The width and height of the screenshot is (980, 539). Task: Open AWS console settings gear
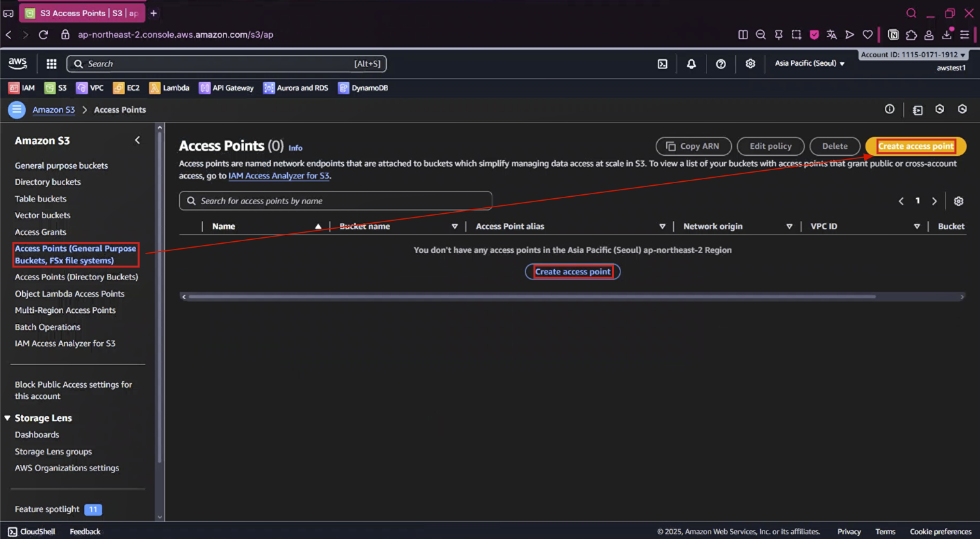click(750, 64)
